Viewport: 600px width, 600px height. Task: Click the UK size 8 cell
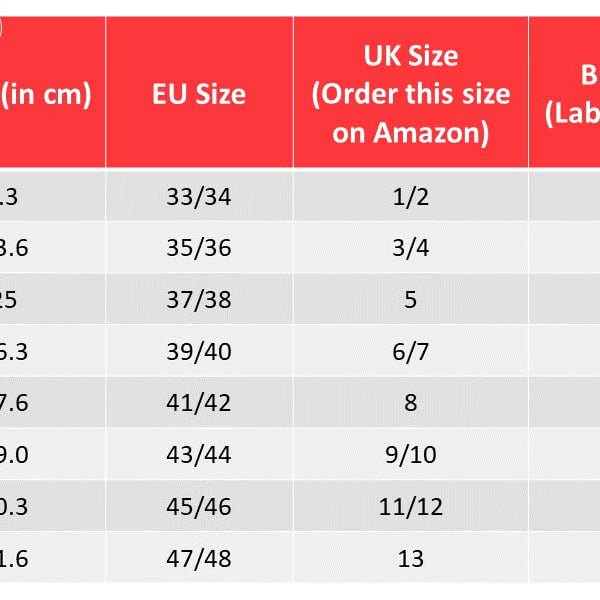point(410,403)
